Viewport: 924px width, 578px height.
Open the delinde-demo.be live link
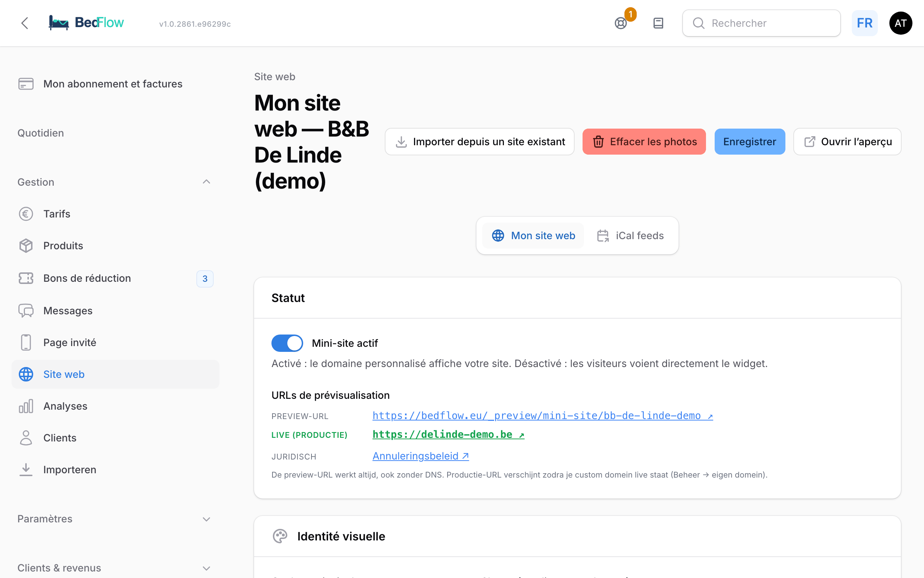pyautogui.click(x=448, y=435)
